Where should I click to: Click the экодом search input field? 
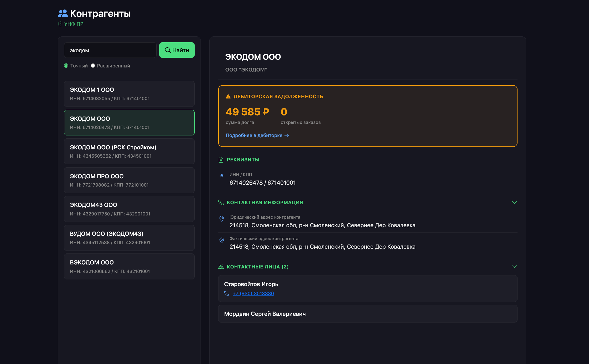110,50
